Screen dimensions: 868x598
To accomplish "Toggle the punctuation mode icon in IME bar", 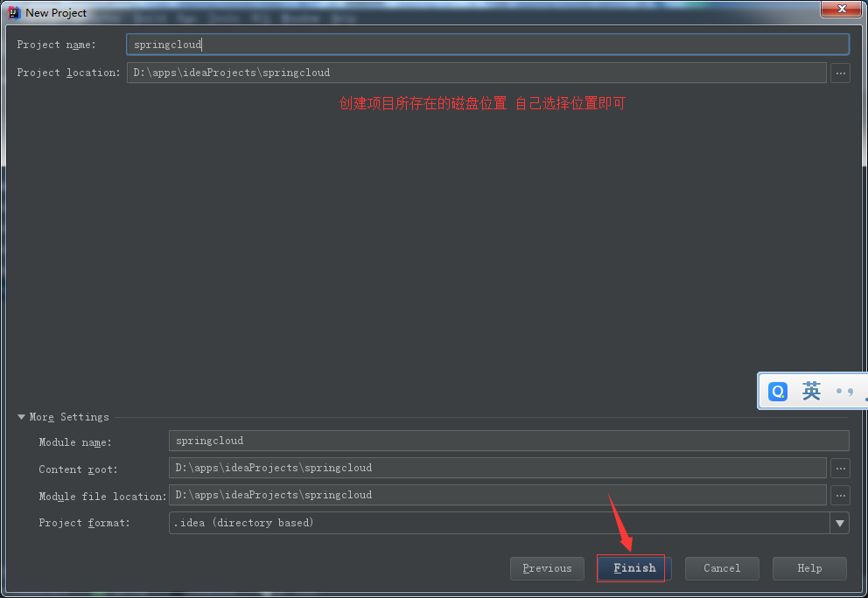I will (x=844, y=392).
